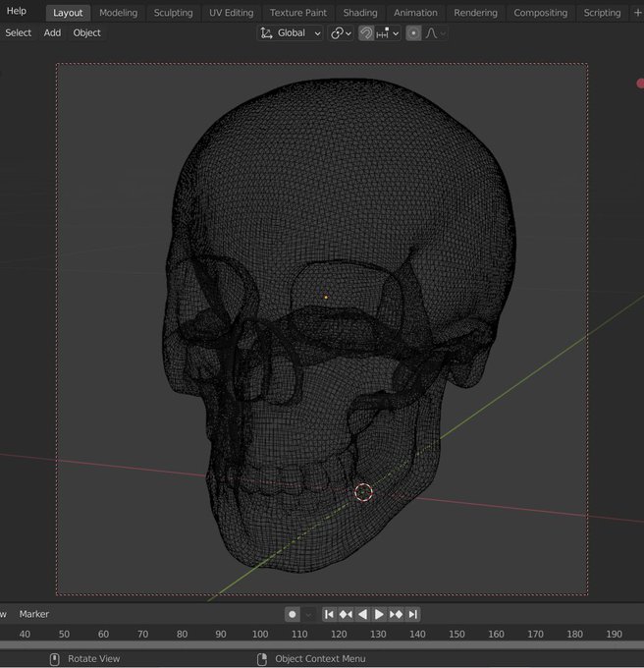This screenshot has width=644, height=668.
Task: Open the viewport Select menu
Action: 19,32
